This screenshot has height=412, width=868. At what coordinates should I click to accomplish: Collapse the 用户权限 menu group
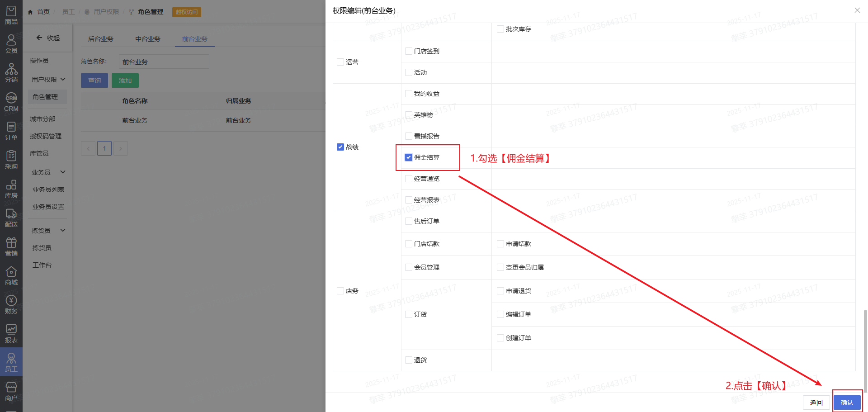click(x=48, y=80)
